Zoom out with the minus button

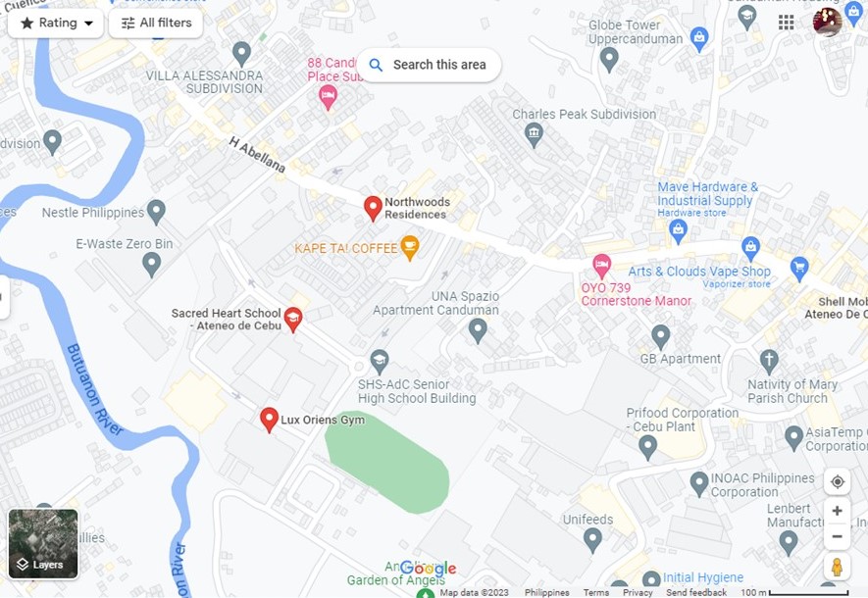coord(837,536)
